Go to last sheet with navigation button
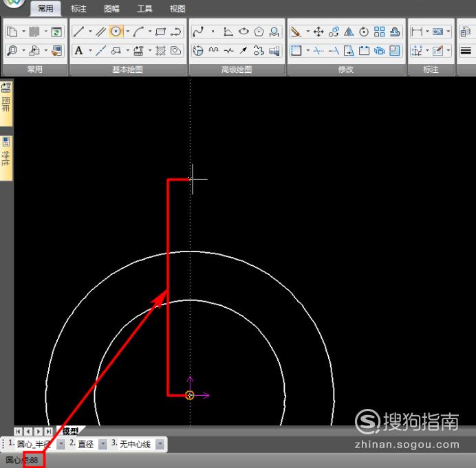This screenshot has height=468, width=476. 48,431
